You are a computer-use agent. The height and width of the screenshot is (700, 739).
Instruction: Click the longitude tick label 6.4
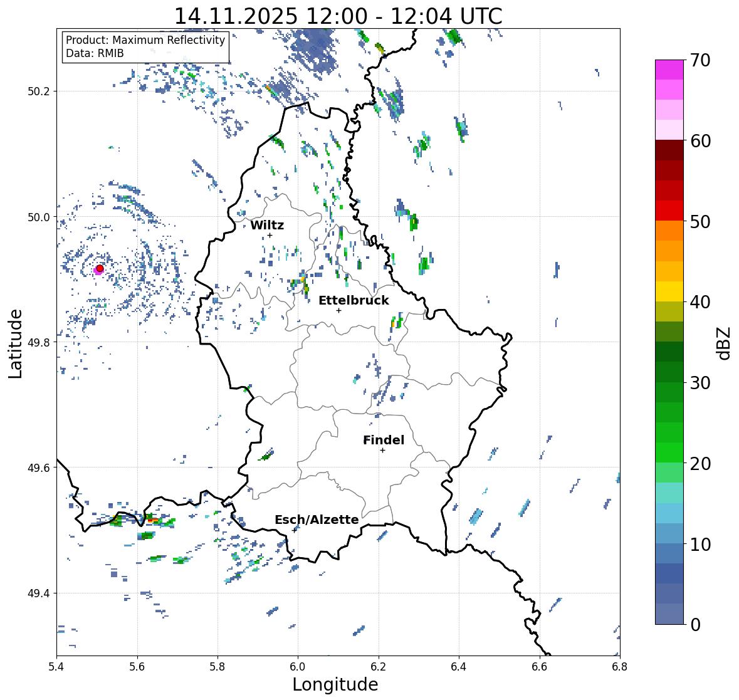click(x=459, y=666)
